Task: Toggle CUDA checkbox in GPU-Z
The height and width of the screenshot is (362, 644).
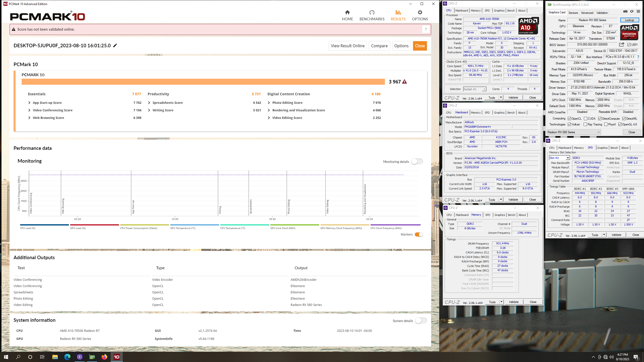Action: 586,119
